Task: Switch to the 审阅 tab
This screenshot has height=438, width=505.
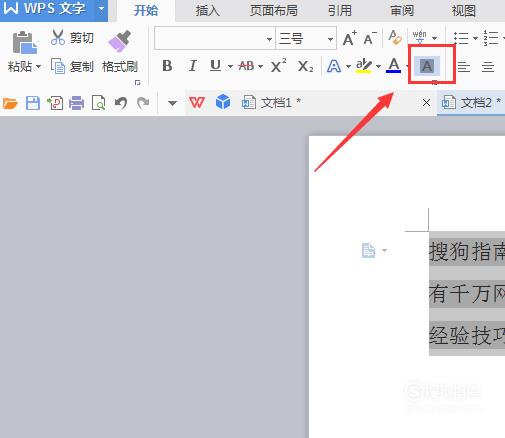Action: point(402,11)
